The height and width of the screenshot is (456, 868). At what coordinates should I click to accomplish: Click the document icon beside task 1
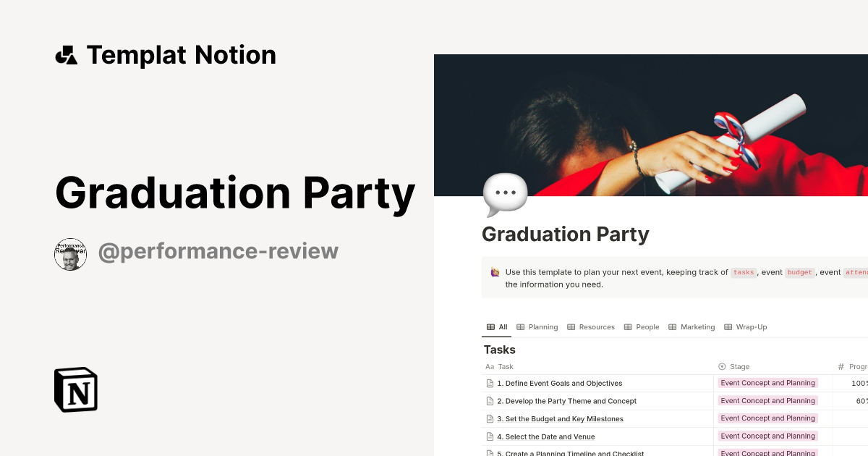point(489,383)
